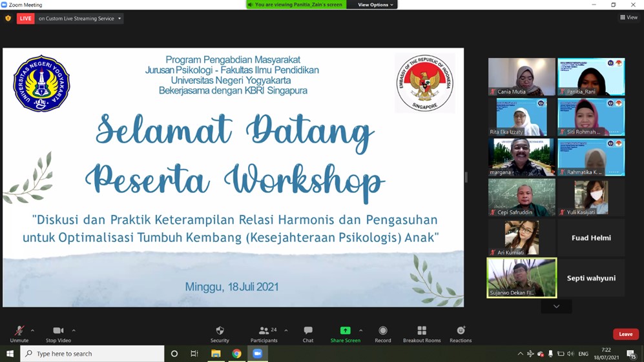Viewport: 644px width, 362px height.
Task: Click the microphone tray icon
Action: click(x=550, y=354)
